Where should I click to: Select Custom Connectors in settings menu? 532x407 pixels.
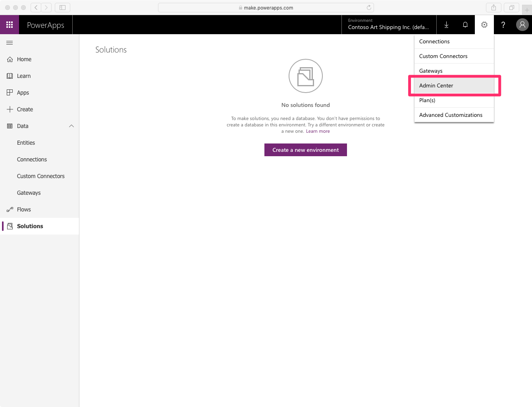tap(454, 56)
